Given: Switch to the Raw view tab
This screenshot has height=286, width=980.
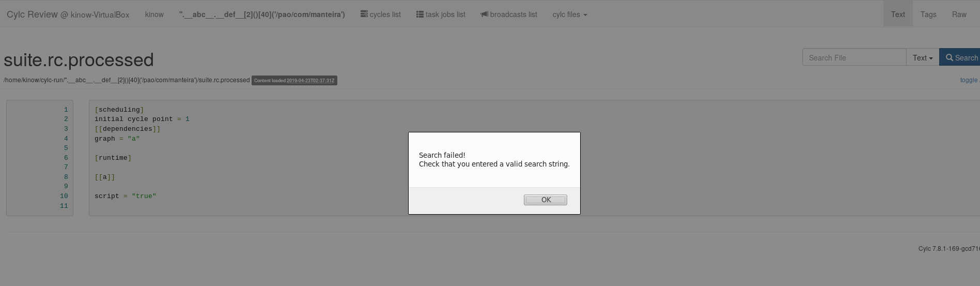Looking at the screenshot, I should [x=959, y=14].
